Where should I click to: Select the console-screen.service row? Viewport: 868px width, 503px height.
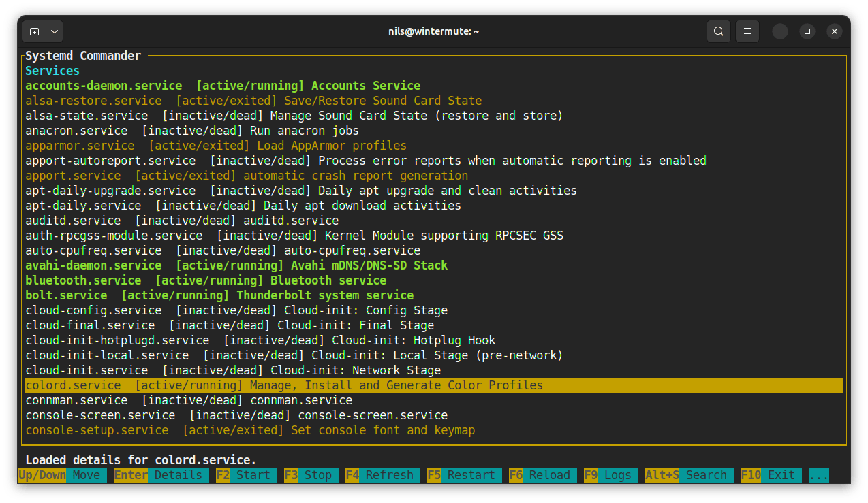tap(434, 415)
